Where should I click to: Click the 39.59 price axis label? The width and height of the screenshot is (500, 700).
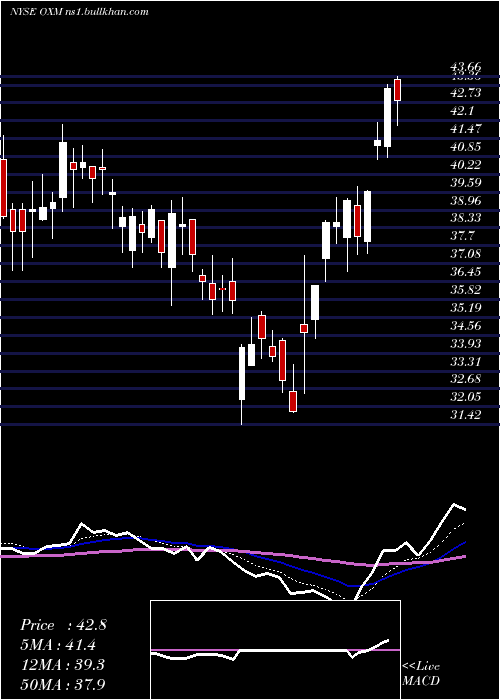point(466,183)
